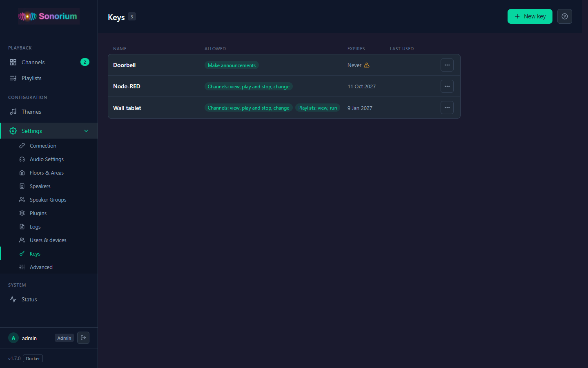The image size is (588, 368).
Task: Open the Doorbell key options menu
Action: click(x=447, y=65)
